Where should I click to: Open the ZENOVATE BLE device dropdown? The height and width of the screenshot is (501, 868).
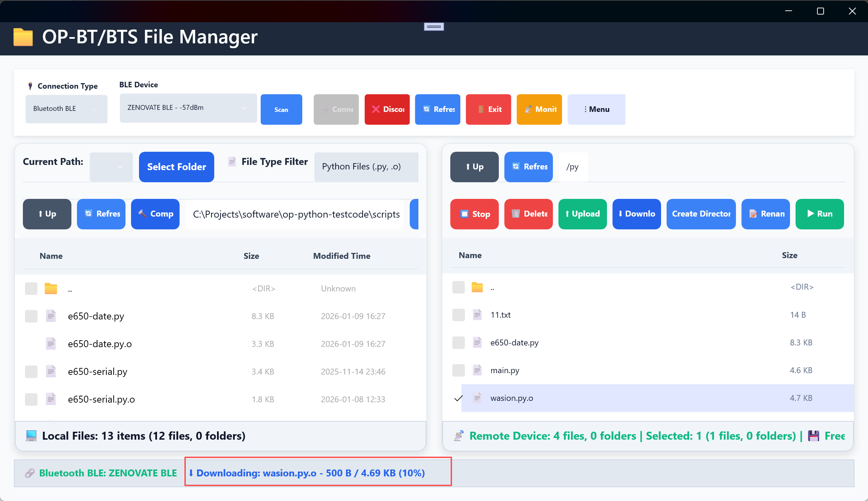188,108
